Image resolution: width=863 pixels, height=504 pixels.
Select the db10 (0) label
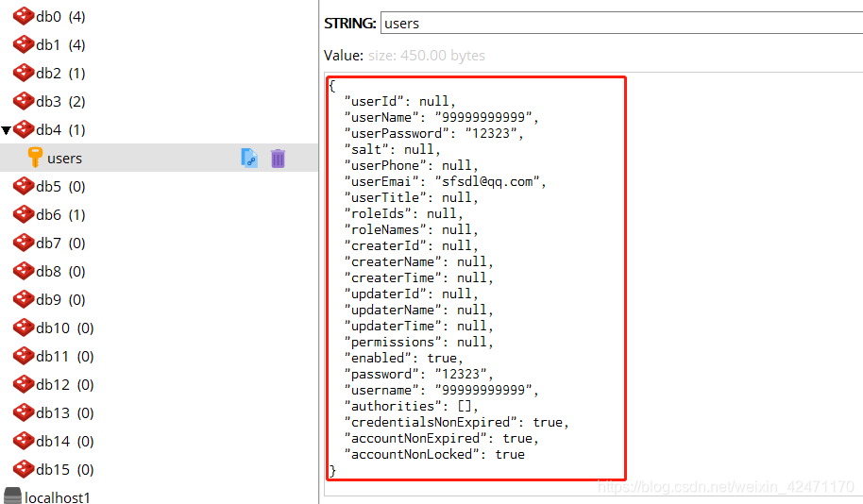65,328
